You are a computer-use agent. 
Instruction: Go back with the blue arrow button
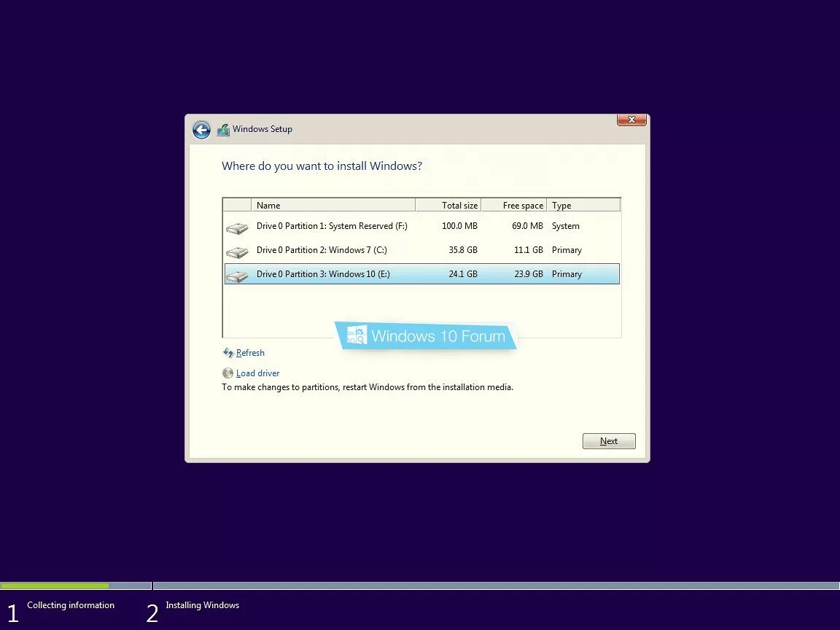pos(201,130)
